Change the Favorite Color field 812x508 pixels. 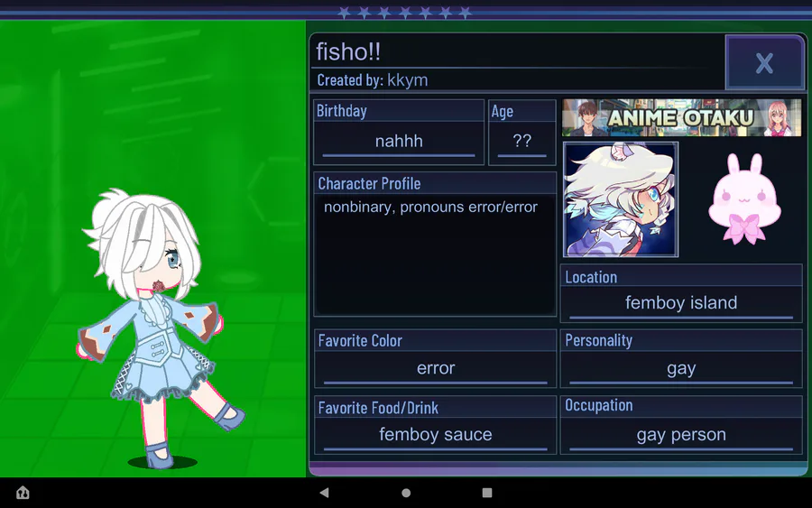click(435, 369)
